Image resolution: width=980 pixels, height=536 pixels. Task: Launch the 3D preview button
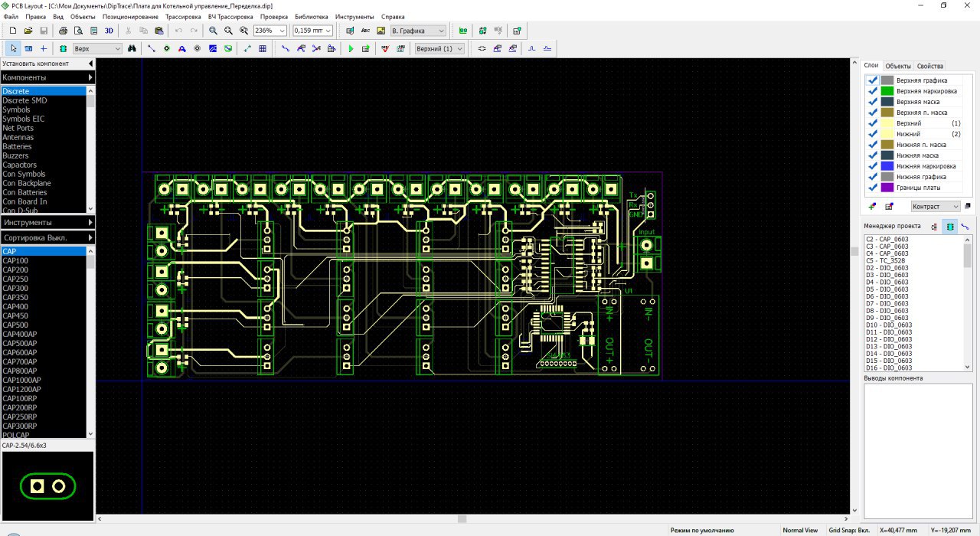pyautogui.click(x=109, y=31)
